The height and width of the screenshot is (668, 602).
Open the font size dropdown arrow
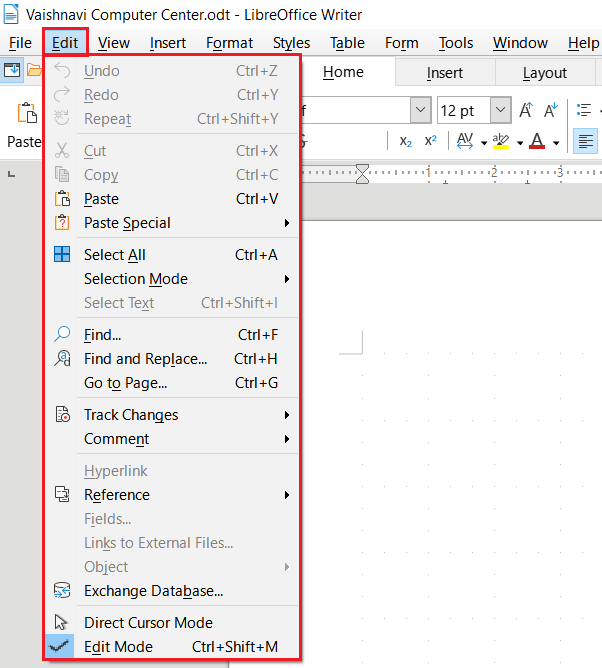click(501, 110)
